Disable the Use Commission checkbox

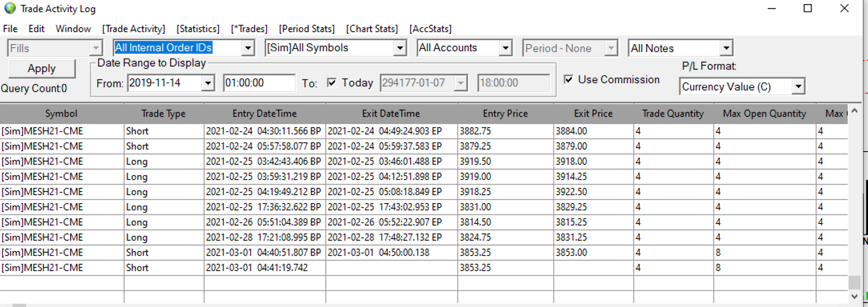click(569, 80)
